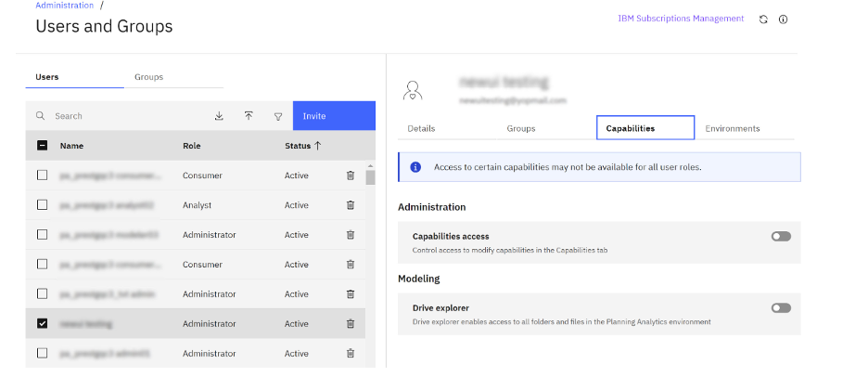The height and width of the screenshot is (377, 868).
Task: Check the Analyst row checkbox
Action: point(42,205)
